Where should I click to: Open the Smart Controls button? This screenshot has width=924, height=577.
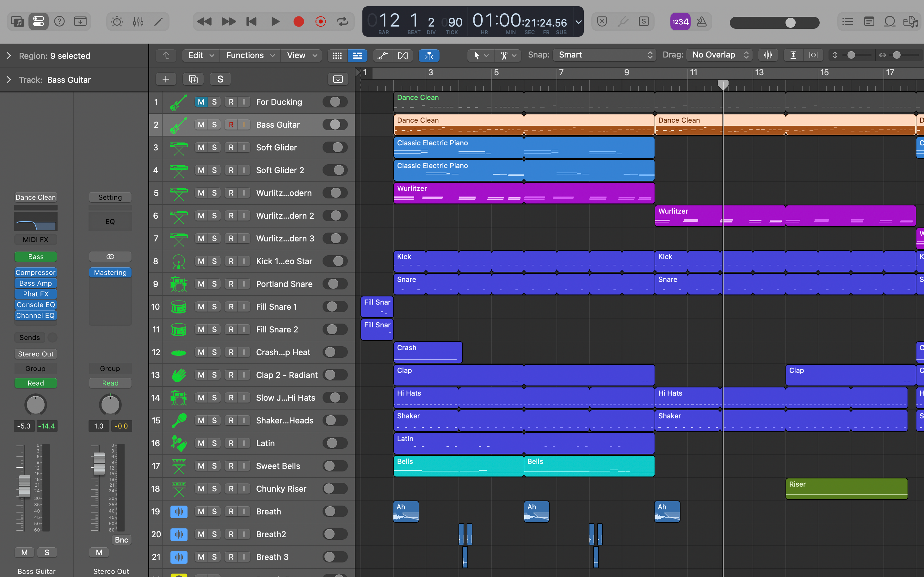tap(117, 22)
